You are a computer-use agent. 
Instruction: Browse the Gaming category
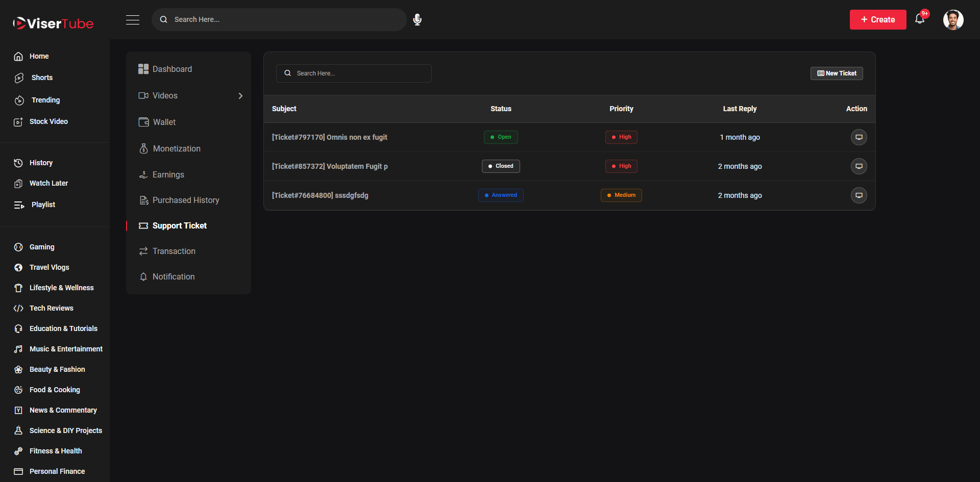pos(42,247)
